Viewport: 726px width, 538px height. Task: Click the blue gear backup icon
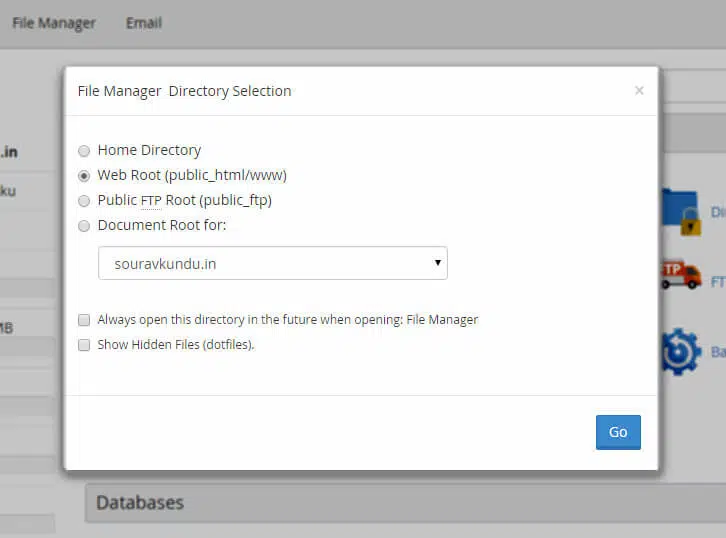pyautogui.click(x=681, y=352)
